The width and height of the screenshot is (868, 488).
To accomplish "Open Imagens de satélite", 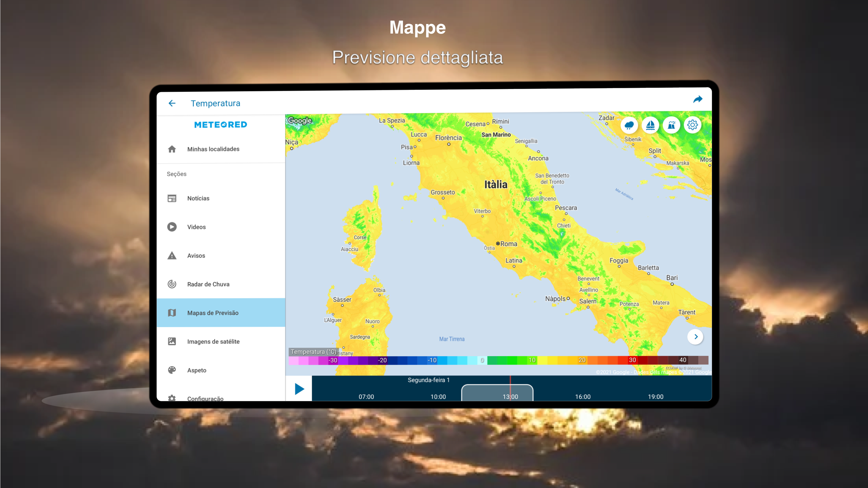I will (213, 342).
